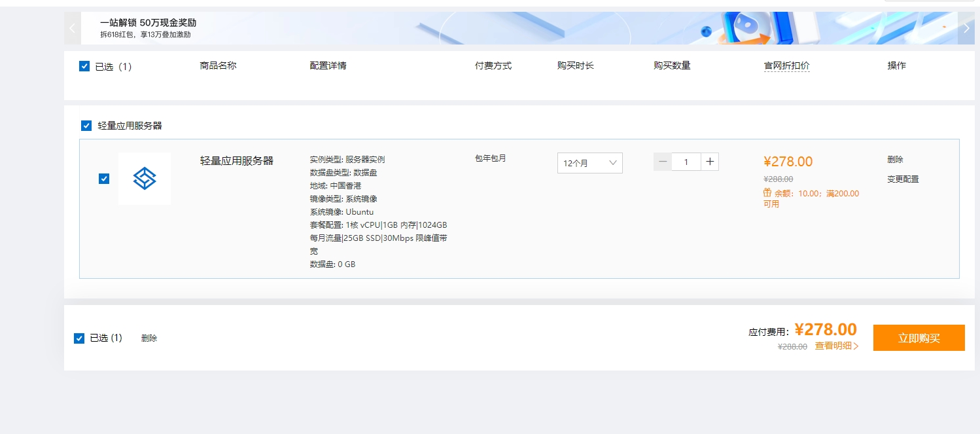
Task: Click the 商品名称 column header
Action: [218, 66]
